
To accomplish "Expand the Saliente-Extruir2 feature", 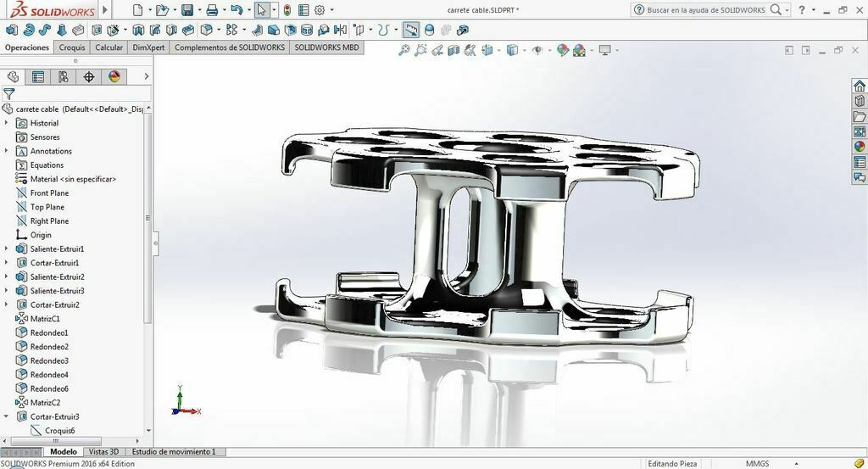I will point(6,276).
